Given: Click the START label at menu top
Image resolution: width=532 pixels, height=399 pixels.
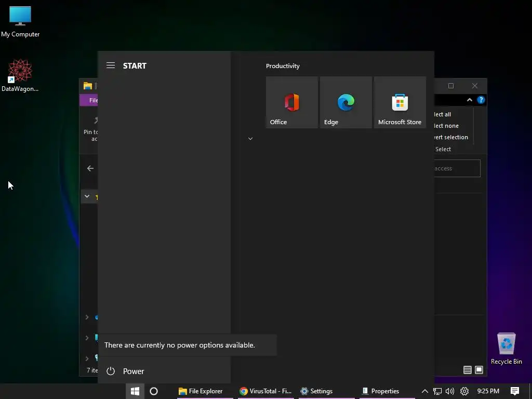Looking at the screenshot, I should pyautogui.click(x=135, y=66).
